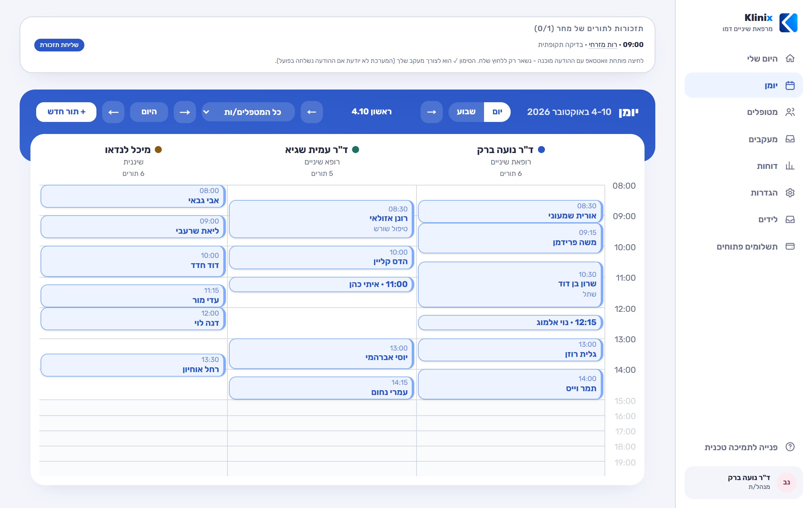Click the שליחת תזכורת button

(59, 45)
